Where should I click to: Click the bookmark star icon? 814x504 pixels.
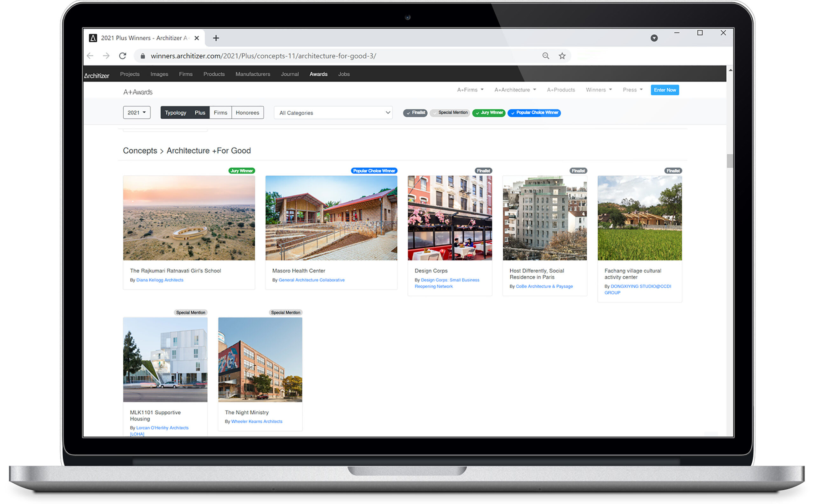pos(562,56)
